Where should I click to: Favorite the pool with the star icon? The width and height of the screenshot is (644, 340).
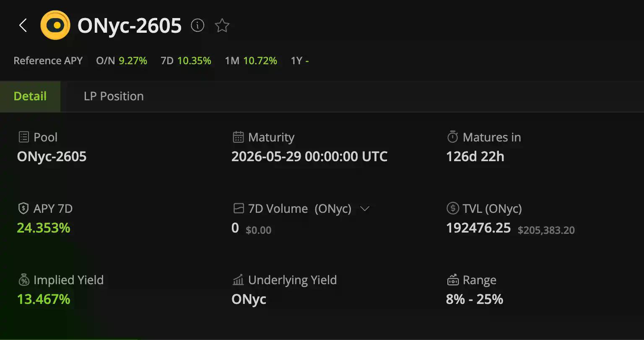222,26
